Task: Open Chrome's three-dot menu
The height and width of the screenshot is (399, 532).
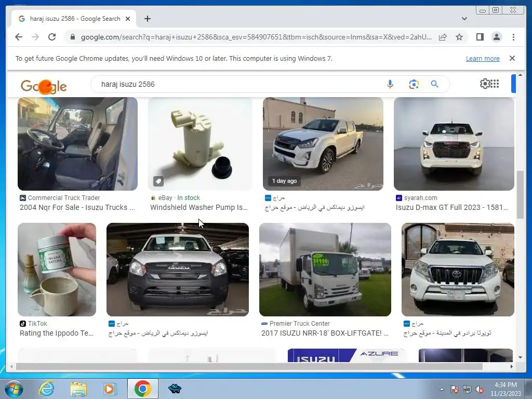Action: (x=513, y=37)
